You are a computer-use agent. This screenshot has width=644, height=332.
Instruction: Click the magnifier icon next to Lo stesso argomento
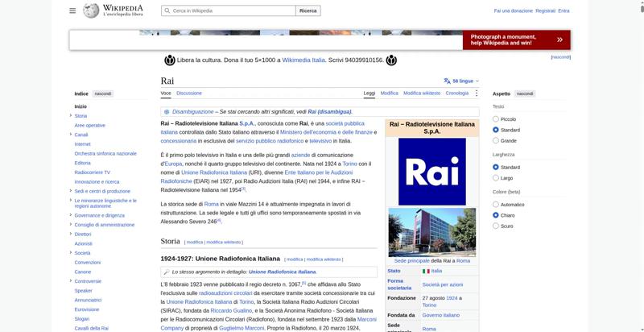(167, 272)
